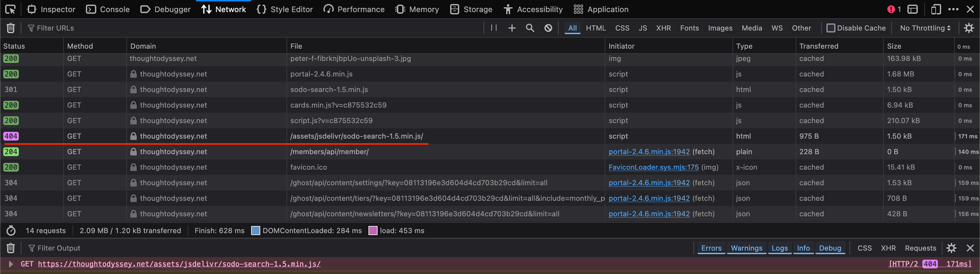Image resolution: width=980 pixels, height=274 pixels.
Task: Clear the network request list with trash icon
Action: (x=11, y=28)
